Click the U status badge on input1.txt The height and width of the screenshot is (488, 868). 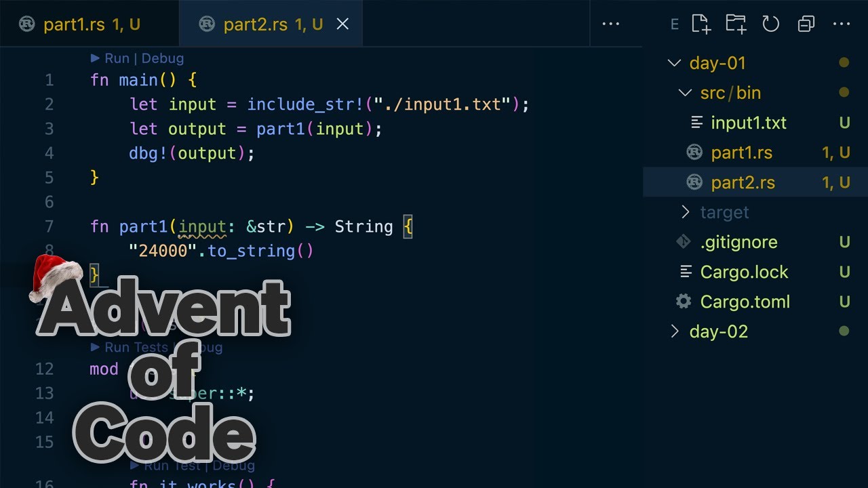844,123
